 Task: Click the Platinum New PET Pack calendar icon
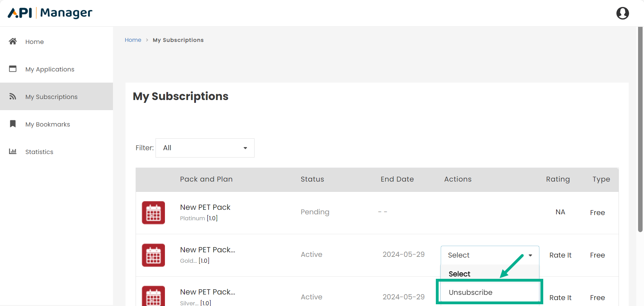coord(153,213)
